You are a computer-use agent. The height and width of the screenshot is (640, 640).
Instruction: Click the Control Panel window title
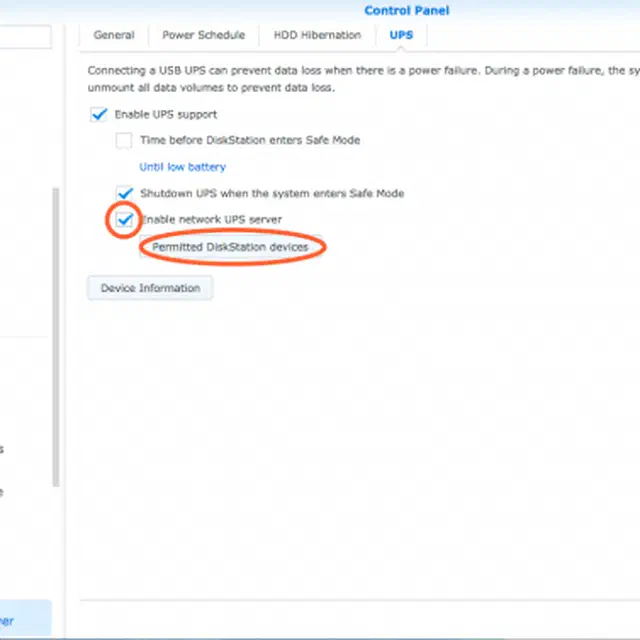(x=407, y=11)
